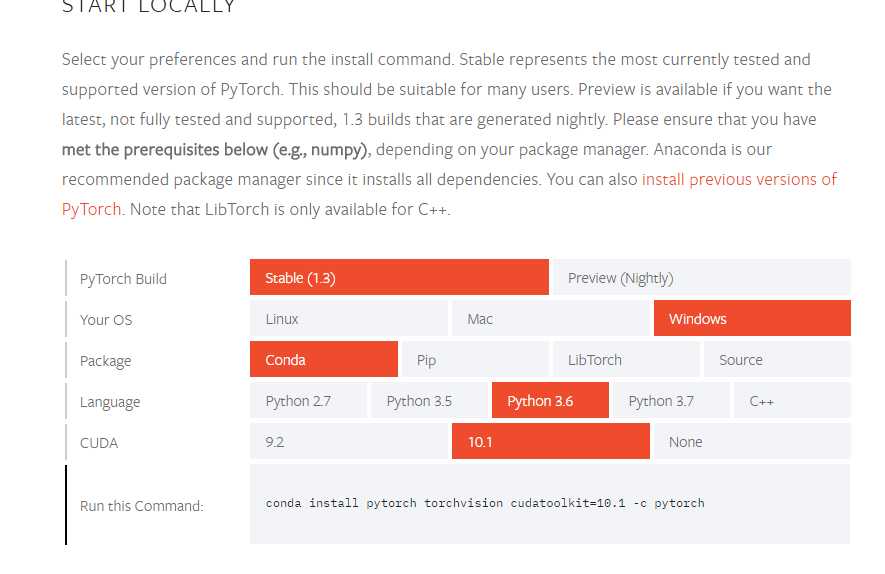Click the conda install command text

(485, 503)
